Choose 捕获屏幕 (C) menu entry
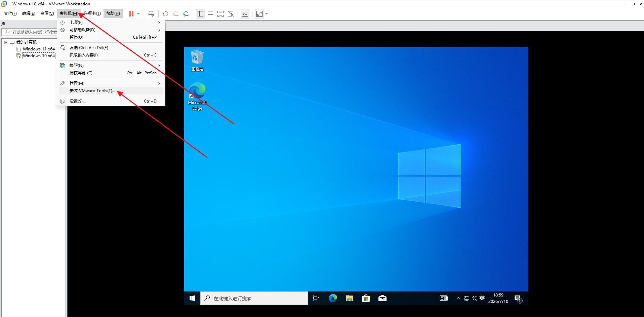 click(111, 73)
